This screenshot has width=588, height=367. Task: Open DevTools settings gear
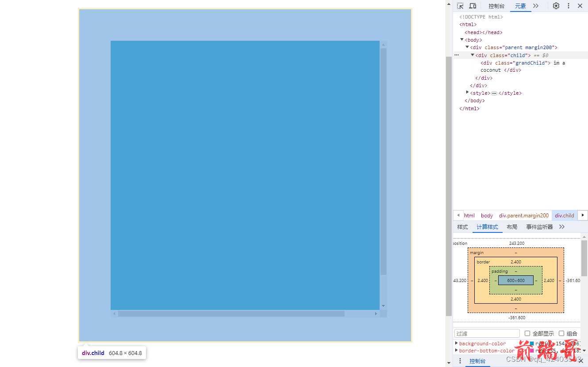click(556, 6)
